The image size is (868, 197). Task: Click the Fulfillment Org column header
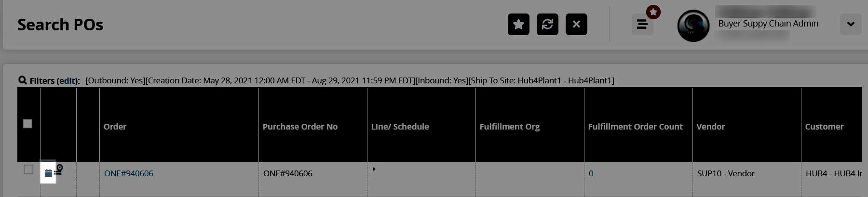(510, 127)
